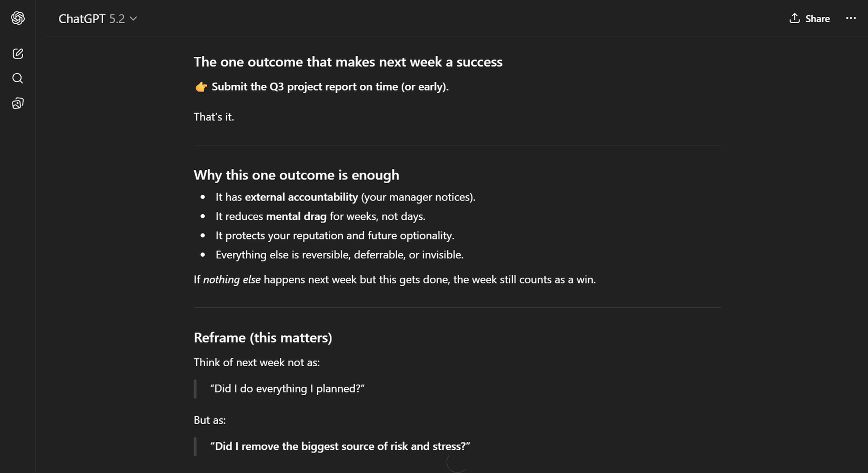Open conversation options via the ellipsis icon

[851, 18]
